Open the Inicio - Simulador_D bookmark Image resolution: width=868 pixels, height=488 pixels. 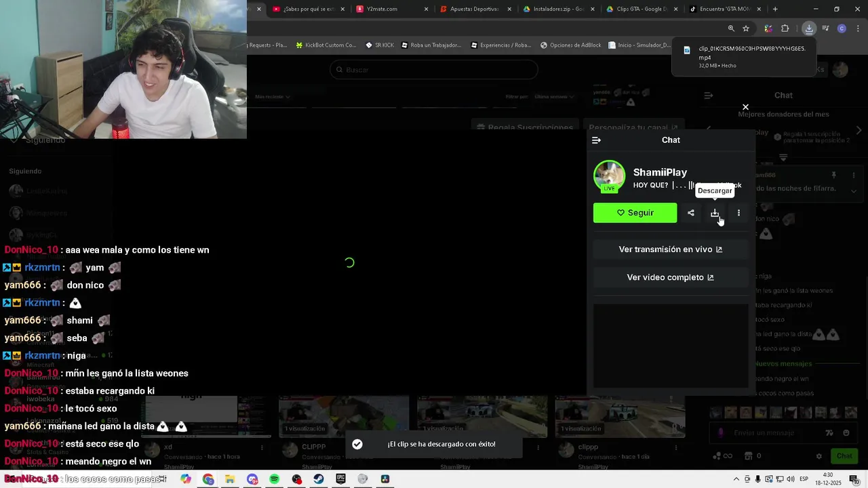tap(639, 45)
